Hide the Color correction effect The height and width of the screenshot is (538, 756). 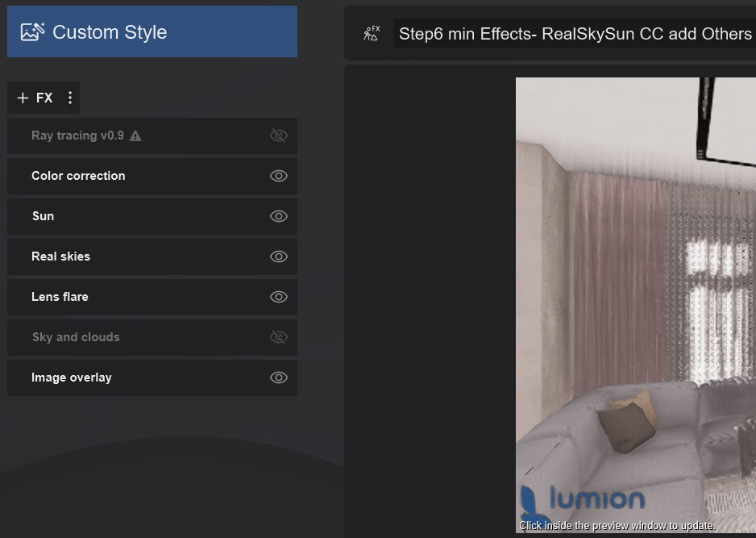278,176
